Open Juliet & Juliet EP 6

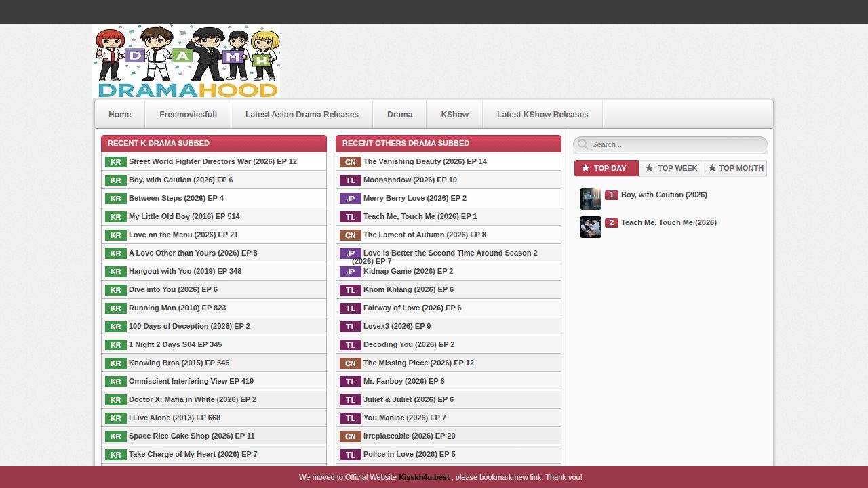point(408,399)
